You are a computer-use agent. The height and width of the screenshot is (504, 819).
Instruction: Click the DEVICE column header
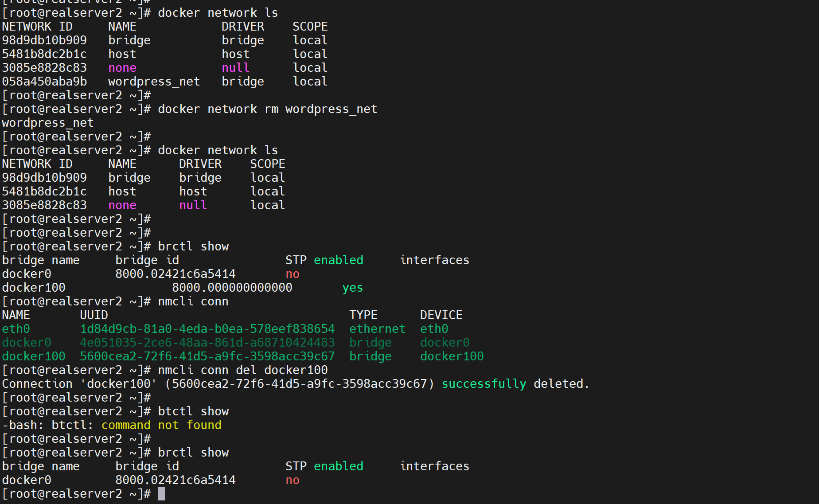pyautogui.click(x=441, y=315)
